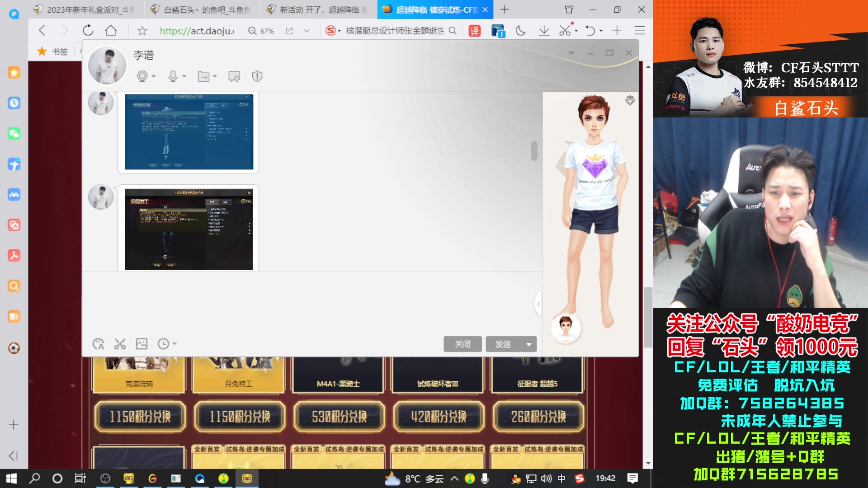Open the blue game screenshot in chat
This screenshot has height=488, width=868.
(x=189, y=132)
